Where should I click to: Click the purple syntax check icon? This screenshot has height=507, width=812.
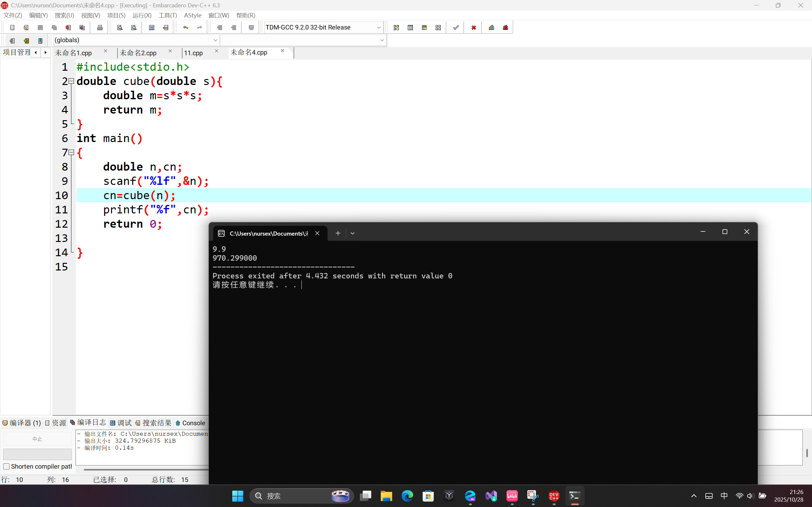pos(456,28)
